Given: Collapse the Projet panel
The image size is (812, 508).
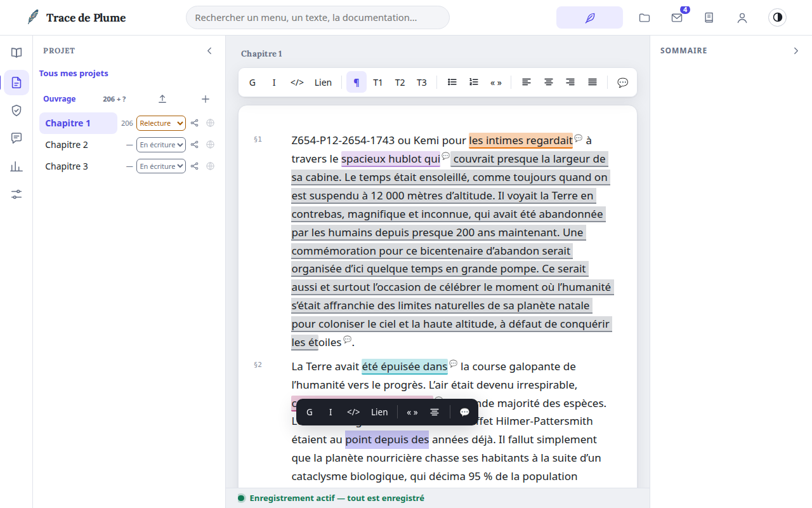Looking at the screenshot, I should [x=209, y=51].
